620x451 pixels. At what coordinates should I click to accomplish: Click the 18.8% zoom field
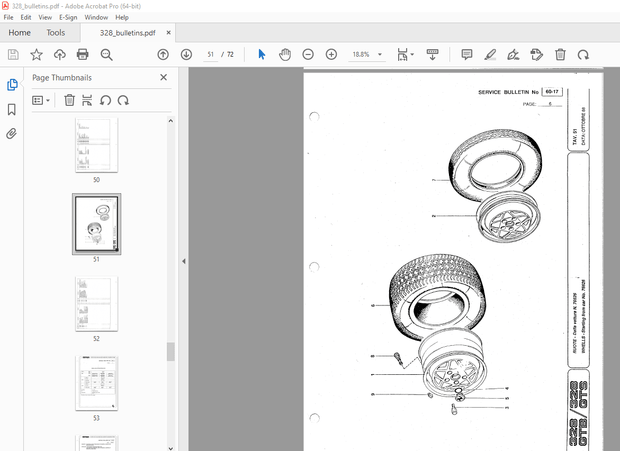tap(361, 55)
